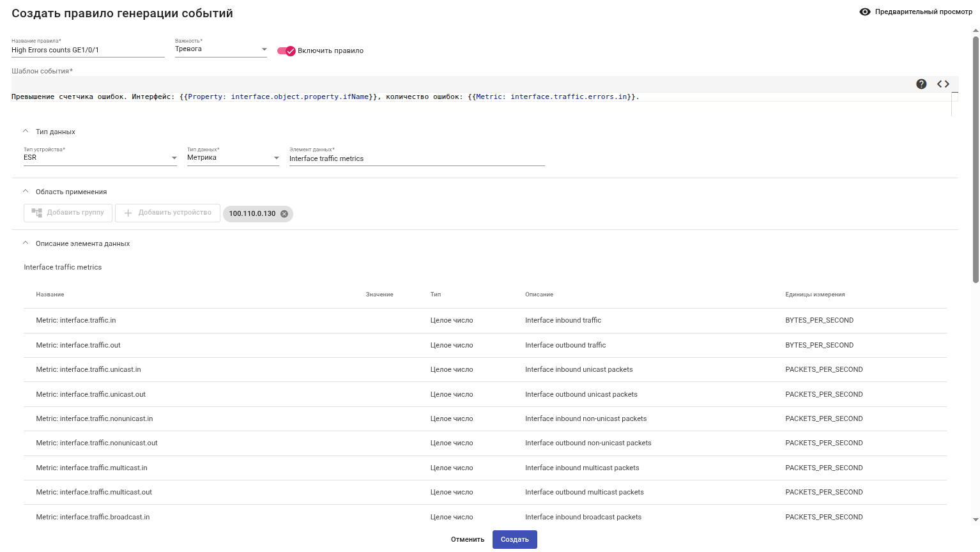
Task: Open the Тип данных Метрика dropdown
Action: 276,158
